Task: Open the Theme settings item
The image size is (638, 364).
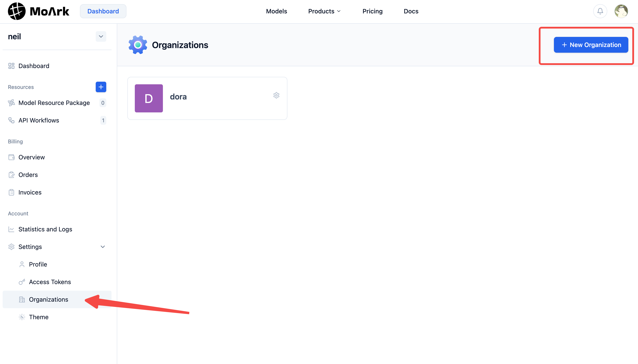Action: 38,317
